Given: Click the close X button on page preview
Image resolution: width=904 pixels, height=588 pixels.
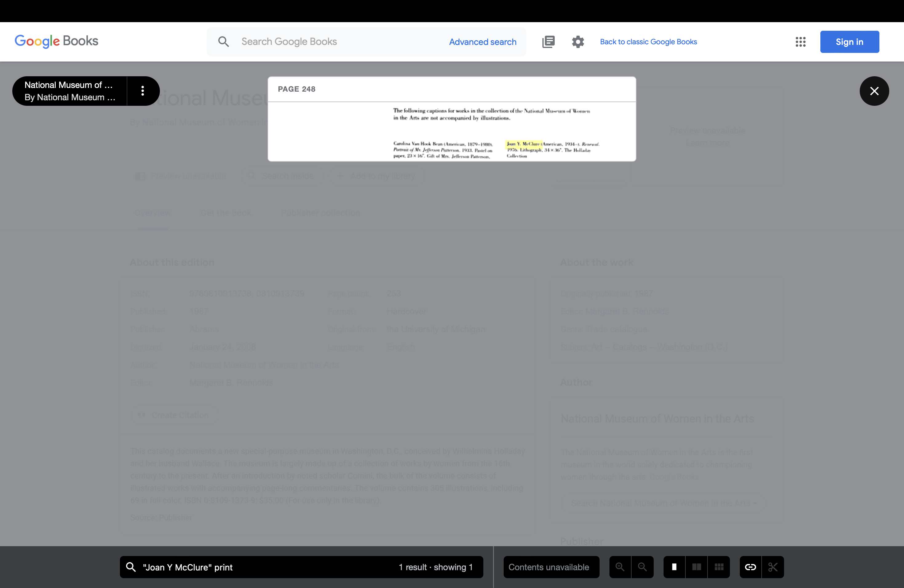Looking at the screenshot, I should point(874,90).
